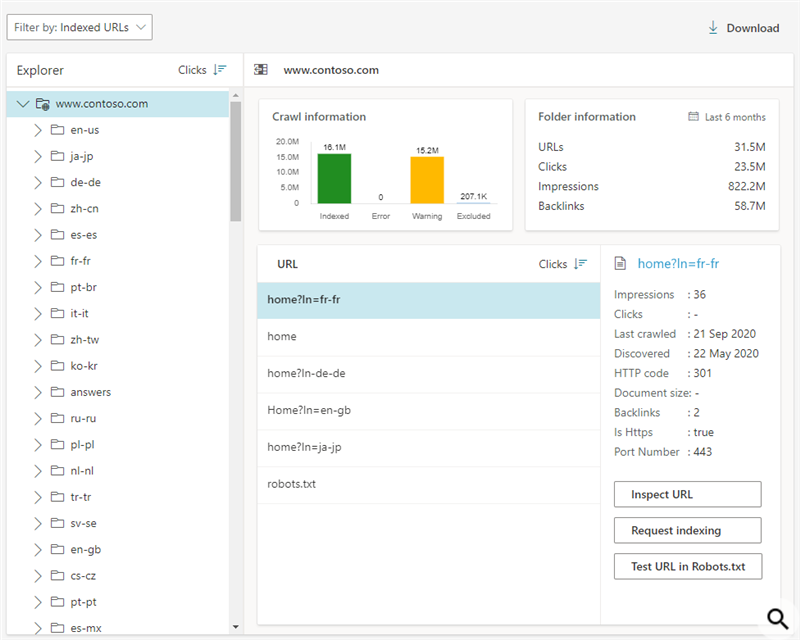
Task: Click the green Indexed bar in chart
Action: [334, 179]
